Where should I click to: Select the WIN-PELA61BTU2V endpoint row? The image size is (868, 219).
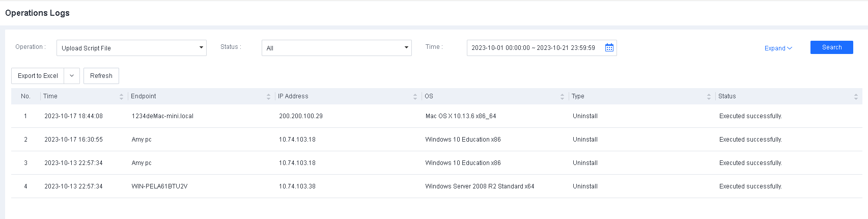(159, 186)
